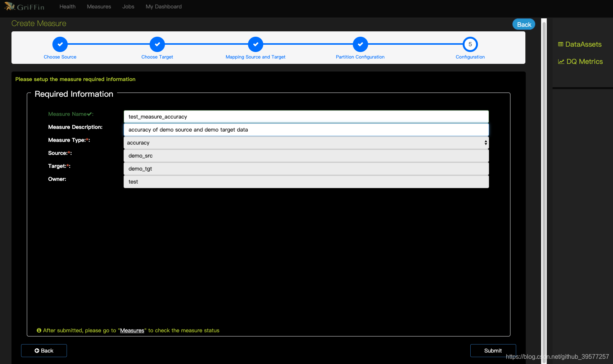This screenshot has height=364, width=613.
Task: Click the blue Back button at top right
Action: [524, 24]
